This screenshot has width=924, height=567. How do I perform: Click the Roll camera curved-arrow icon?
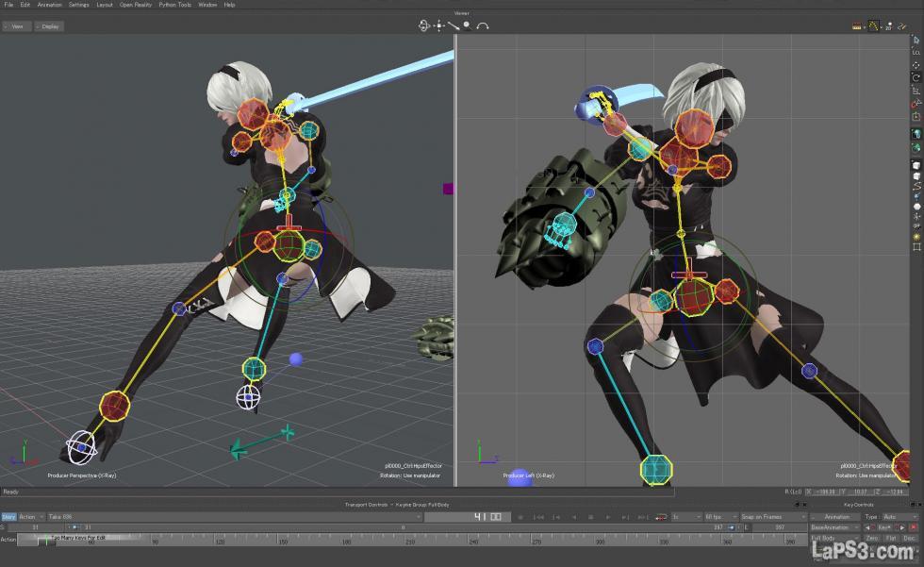click(x=483, y=25)
